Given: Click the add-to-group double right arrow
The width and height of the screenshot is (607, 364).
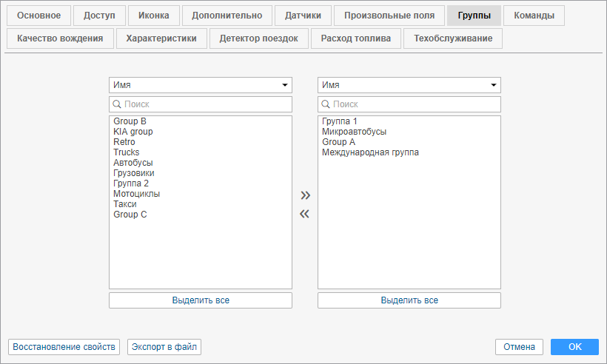Looking at the screenshot, I should [304, 195].
